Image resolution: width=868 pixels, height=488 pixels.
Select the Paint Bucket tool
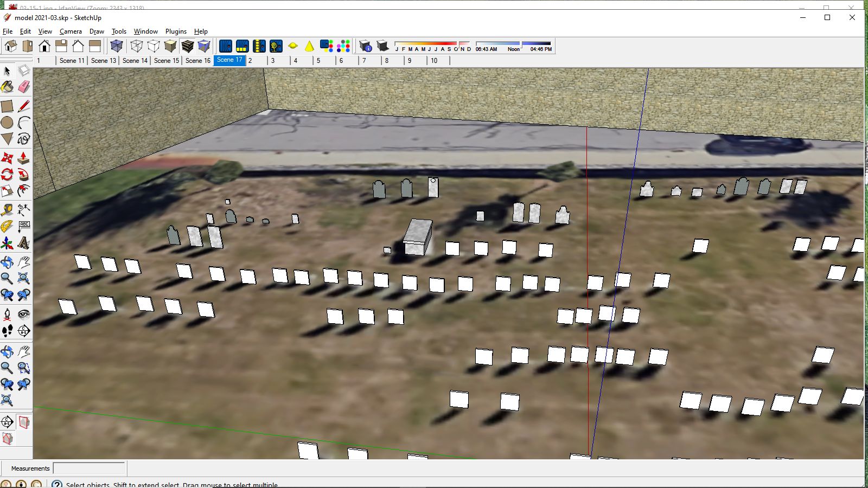point(8,86)
